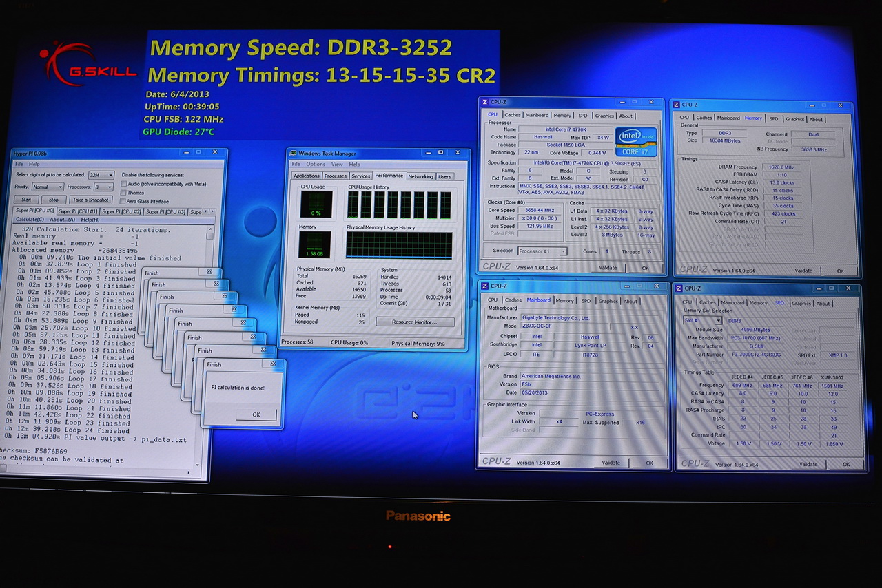Open the Options menu in Task Manager

point(316,165)
